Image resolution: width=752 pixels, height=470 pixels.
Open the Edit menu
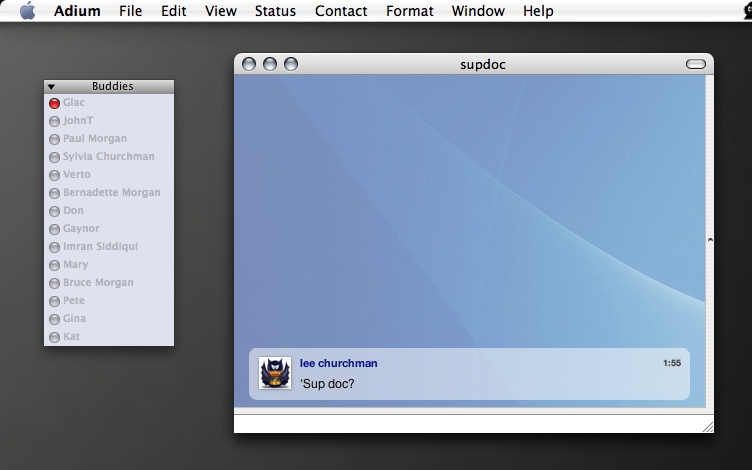coord(173,11)
